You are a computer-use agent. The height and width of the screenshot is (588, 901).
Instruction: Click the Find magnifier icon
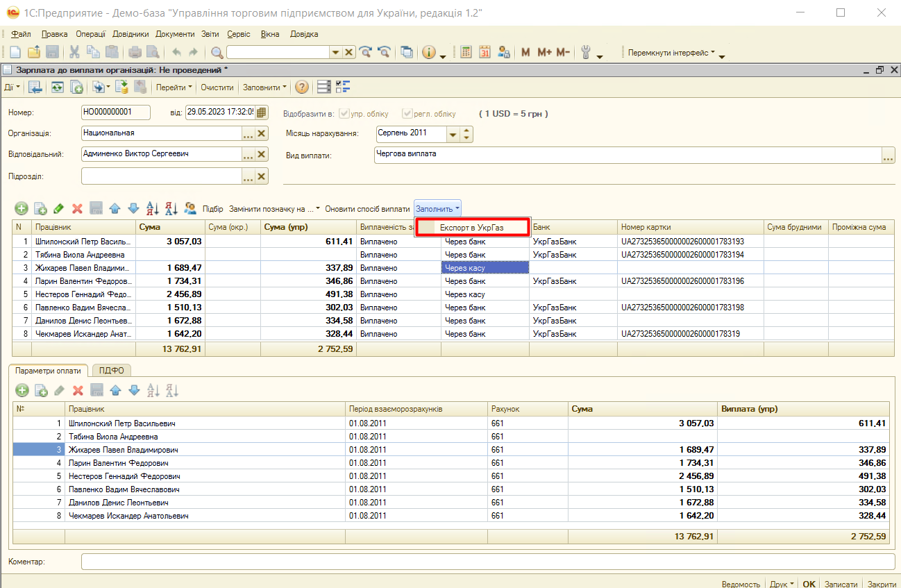(217, 52)
